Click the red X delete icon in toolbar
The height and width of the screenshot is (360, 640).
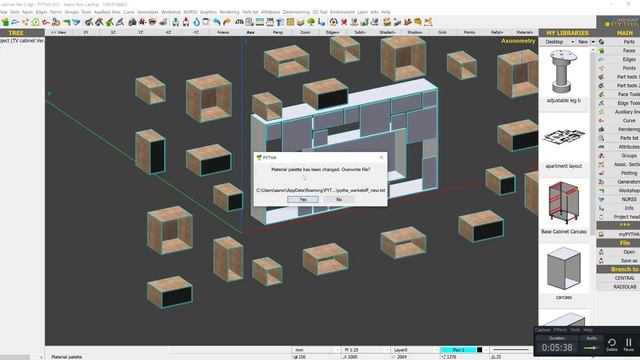click(344, 22)
